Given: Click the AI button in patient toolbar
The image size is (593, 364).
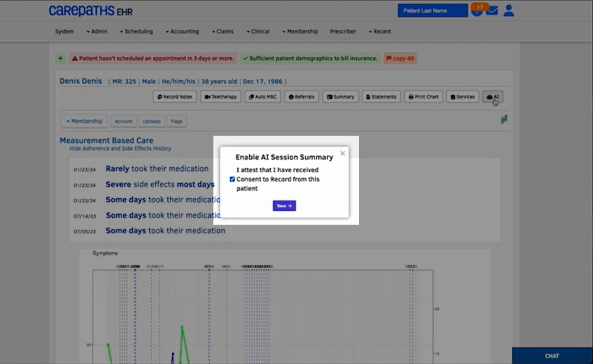Looking at the screenshot, I should pyautogui.click(x=492, y=97).
